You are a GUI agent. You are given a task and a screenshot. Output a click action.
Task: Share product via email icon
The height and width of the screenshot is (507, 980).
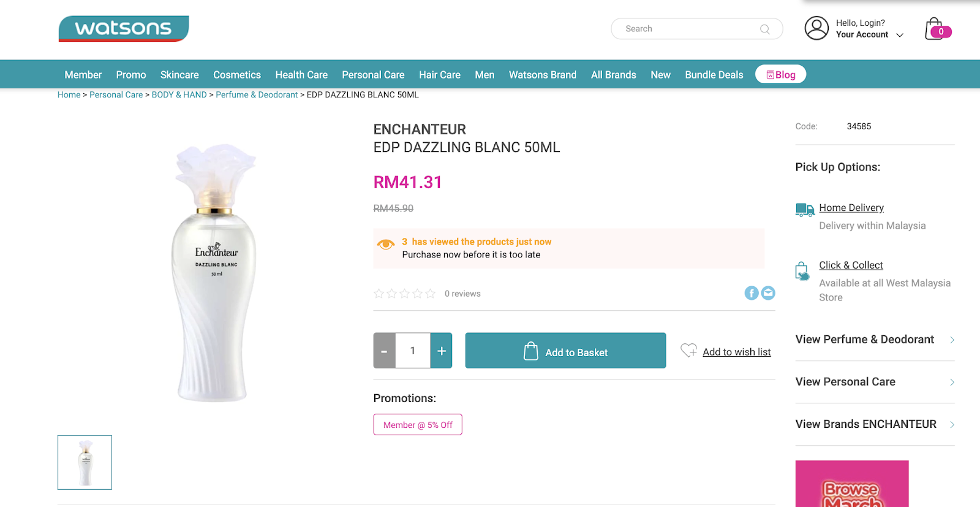(768, 293)
